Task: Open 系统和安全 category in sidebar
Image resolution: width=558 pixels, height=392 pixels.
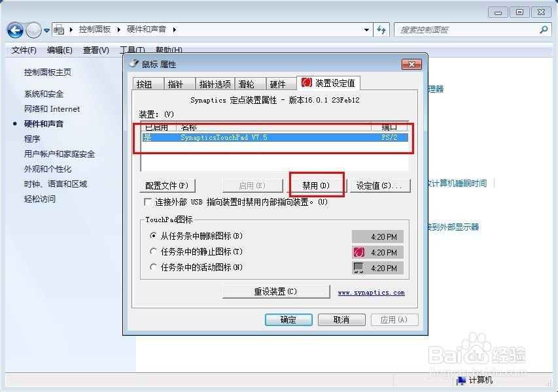Action: coord(43,94)
